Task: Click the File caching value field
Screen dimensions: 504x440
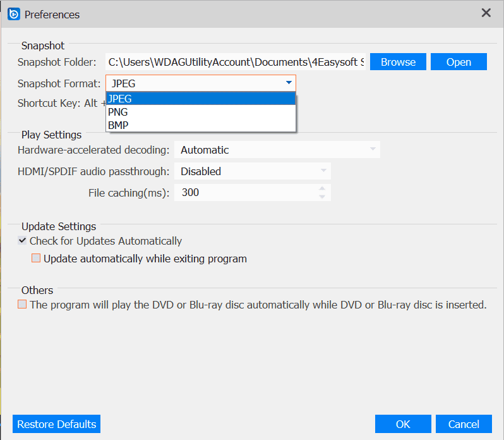Action: pyautogui.click(x=246, y=192)
